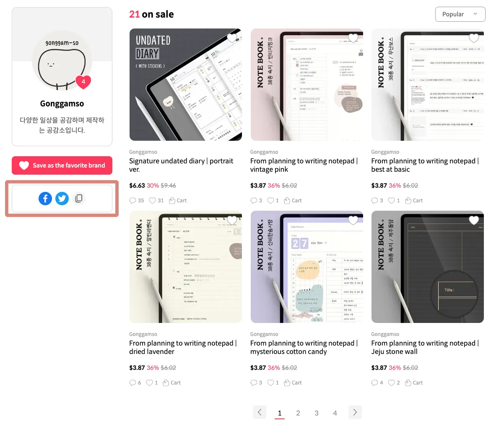Go to previous page arrow

(260, 412)
